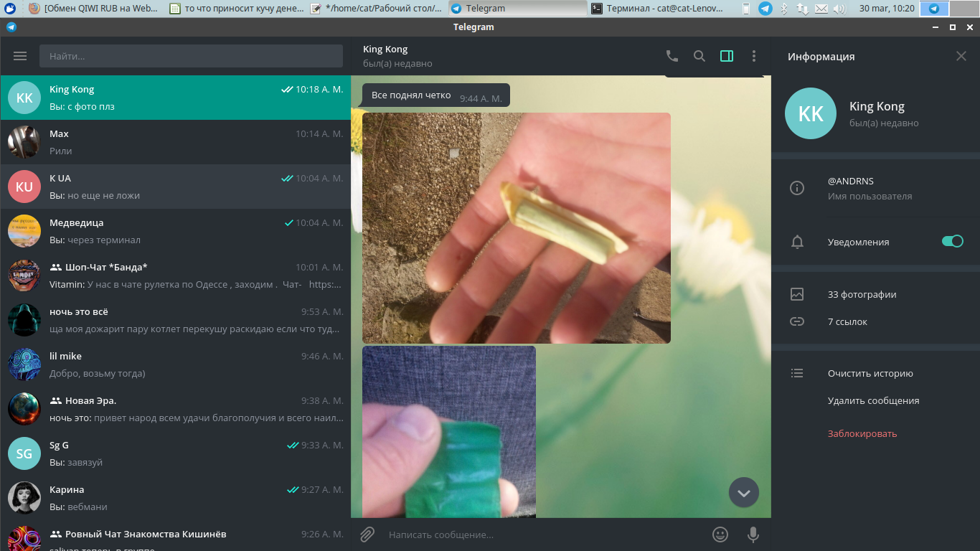Viewport: 980px width, 551px height.
Task: Click the paperclip attach file icon
Action: pyautogui.click(x=367, y=534)
